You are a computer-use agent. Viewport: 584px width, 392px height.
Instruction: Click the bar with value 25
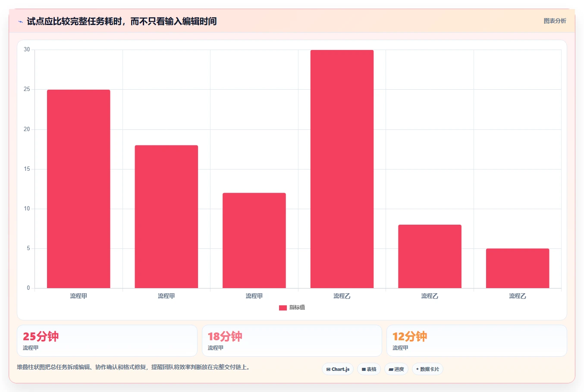(x=78, y=189)
